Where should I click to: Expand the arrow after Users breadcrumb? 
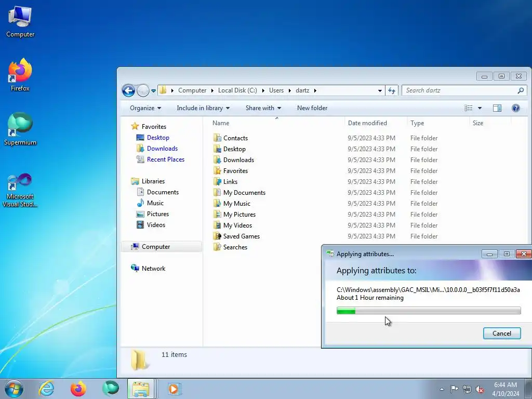coord(290,90)
